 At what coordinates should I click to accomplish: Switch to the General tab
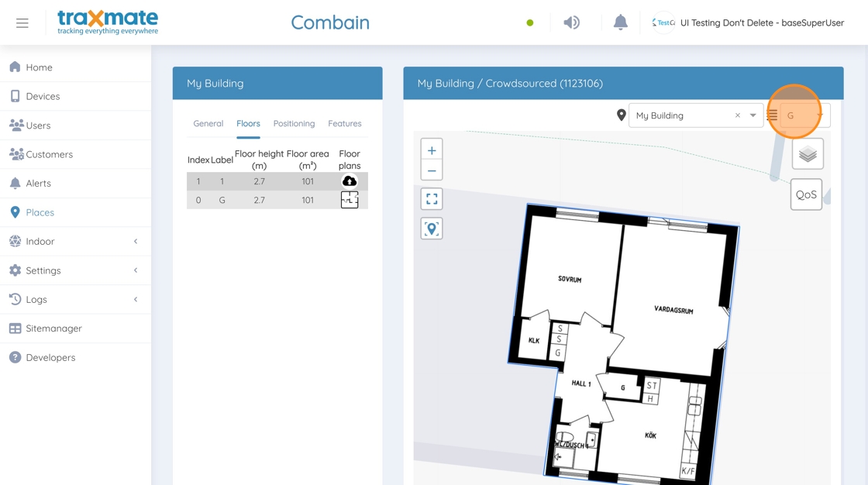tap(208, 123)
